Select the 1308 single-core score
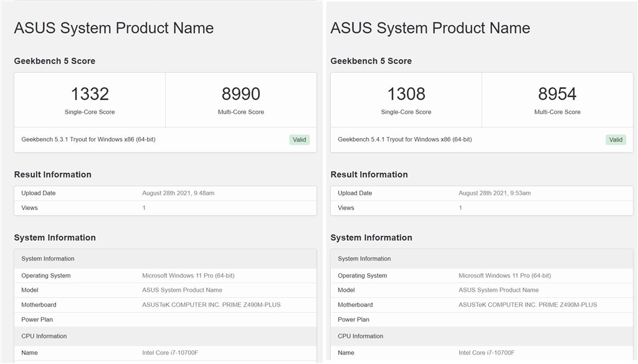This screenshot has height=364, width=638. (x=406, y=94)
